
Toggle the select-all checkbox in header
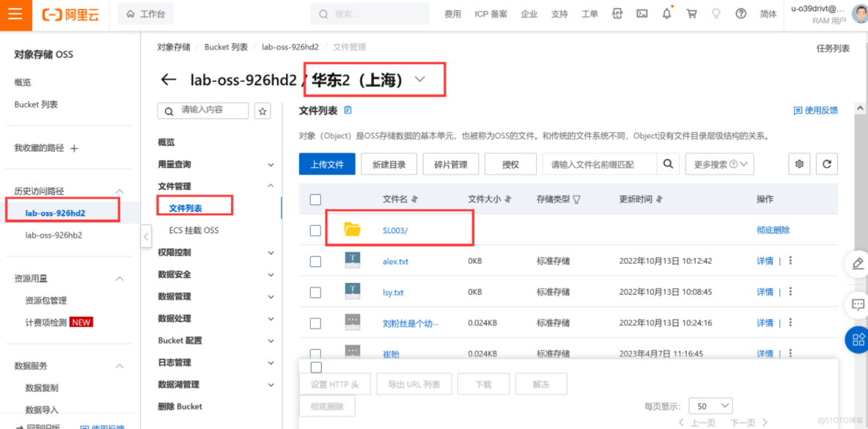(x=315, y=199)
